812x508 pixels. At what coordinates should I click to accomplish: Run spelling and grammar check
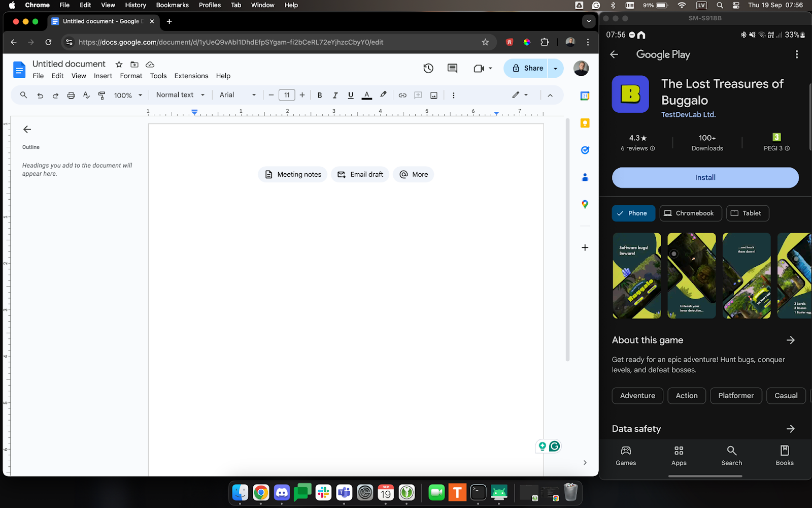coord(86,95)
